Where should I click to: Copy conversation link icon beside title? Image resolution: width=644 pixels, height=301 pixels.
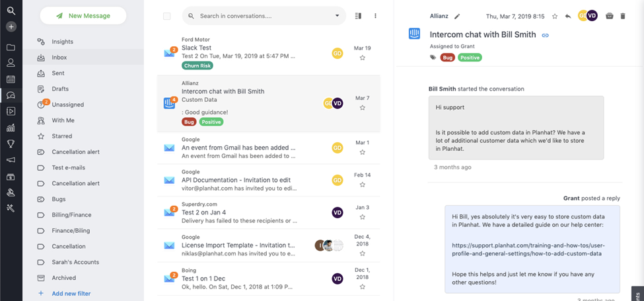[546, 35]
